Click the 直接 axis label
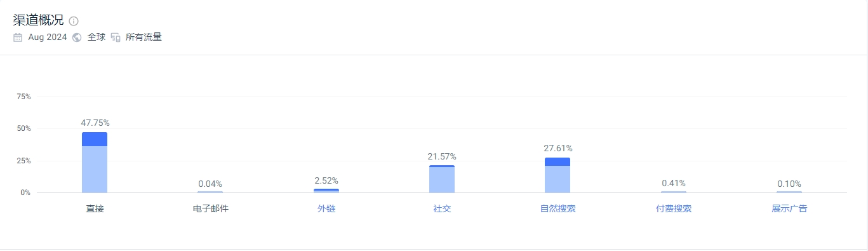Image resolution: width=868 pixels, height=251 pixels. (x=95, y=208)
